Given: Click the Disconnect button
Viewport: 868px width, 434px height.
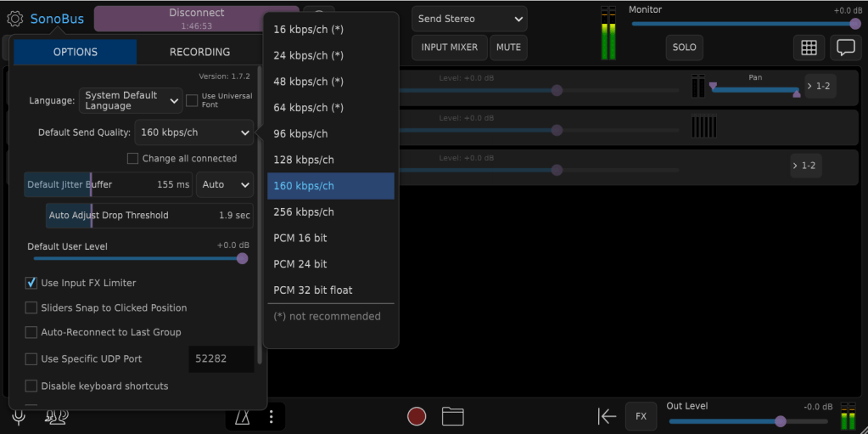Looking at the screenshot, I should click(x=196, y=19).
